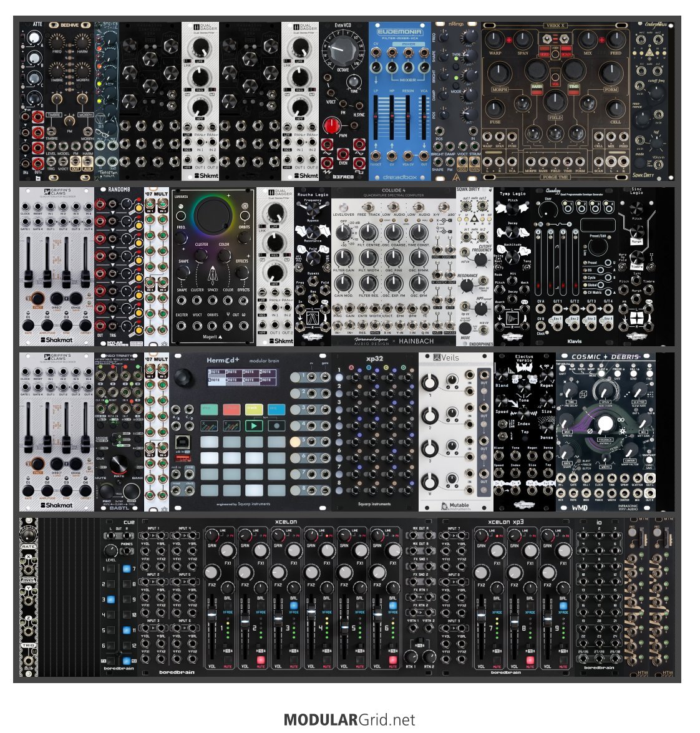Image resolution: width=700 pixels, height=733 pixels.
Task: Toggle cue button 7 on the cue module
Action: point(126,569)
